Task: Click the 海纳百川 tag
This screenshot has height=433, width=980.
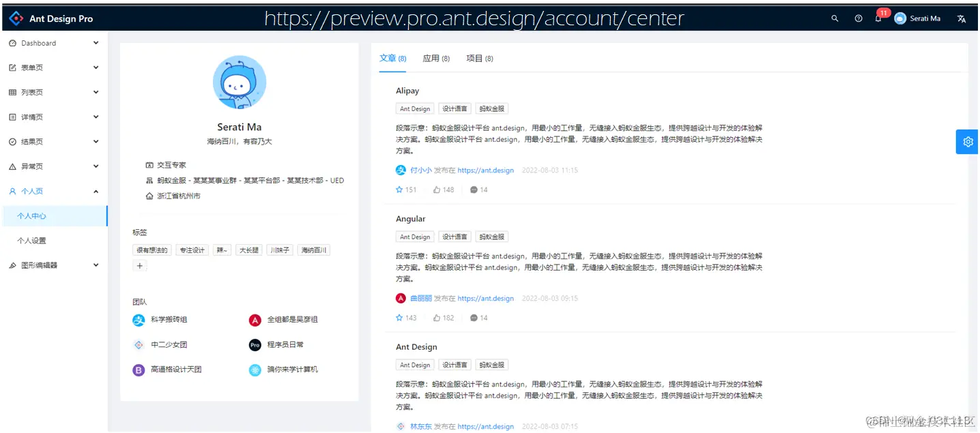Action: (x=314, y=250)
